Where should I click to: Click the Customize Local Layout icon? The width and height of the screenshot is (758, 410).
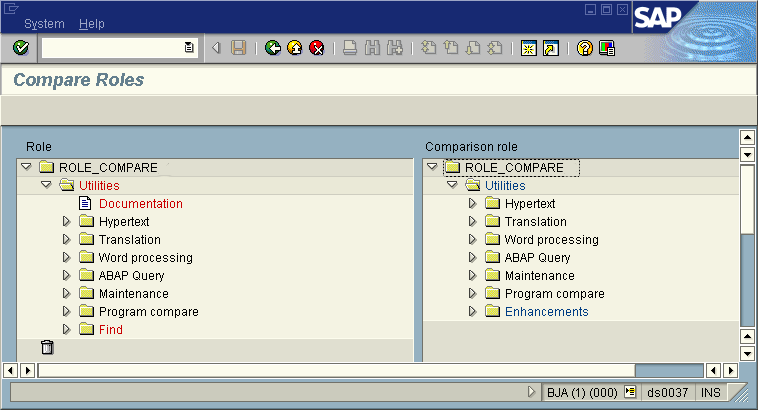click(x=607, y=48)
